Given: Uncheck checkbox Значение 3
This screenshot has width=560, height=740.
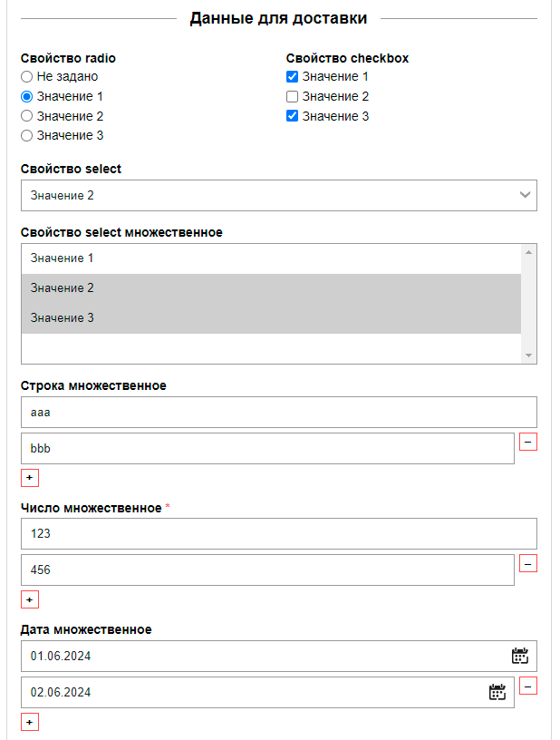Looking at the screenshot, I should 292,116.
